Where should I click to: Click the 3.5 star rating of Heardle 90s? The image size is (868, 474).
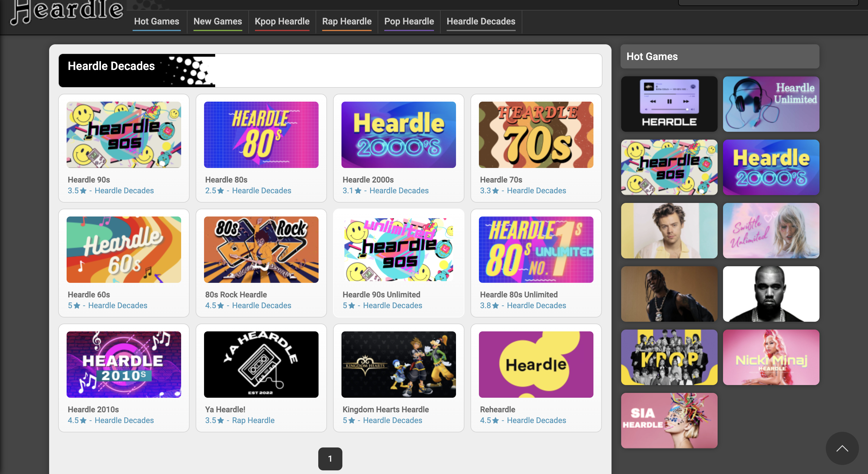77,191
